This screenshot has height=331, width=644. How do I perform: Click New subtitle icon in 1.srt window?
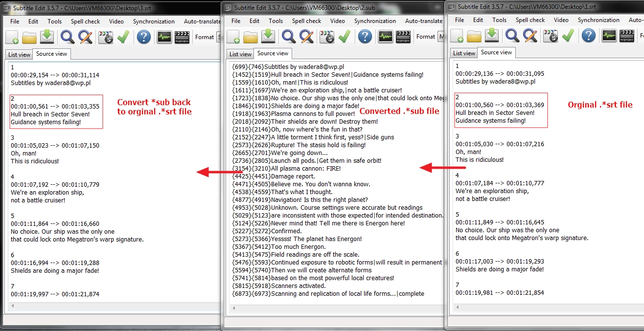(457, 36)
